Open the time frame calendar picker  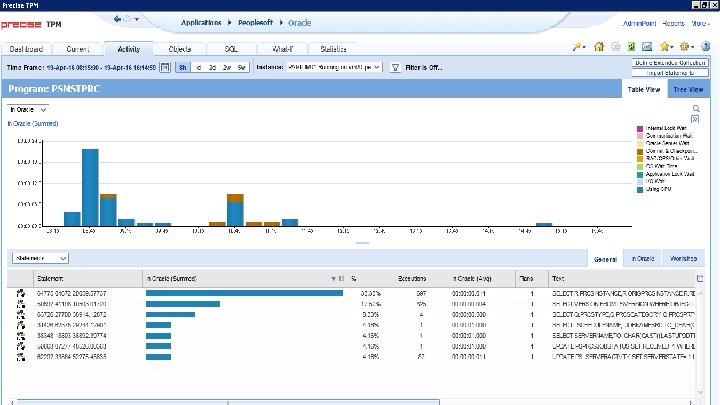click(165, 67)
